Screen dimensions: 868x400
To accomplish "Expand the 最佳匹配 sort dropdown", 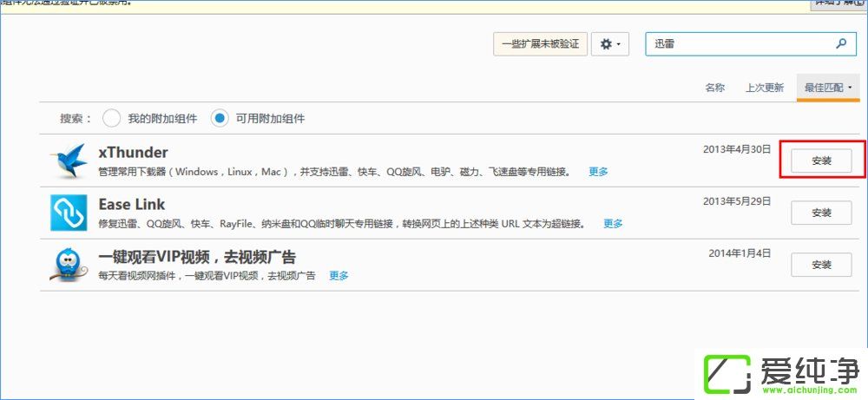I will pos(828,88).
